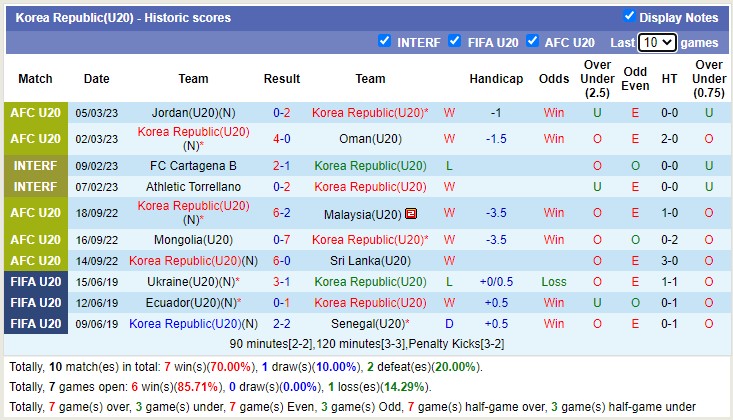Click the Sri Lanka(U20) team name
This screenshot has height=420, width=733.
pyautogui.click(x=370, y=261)
